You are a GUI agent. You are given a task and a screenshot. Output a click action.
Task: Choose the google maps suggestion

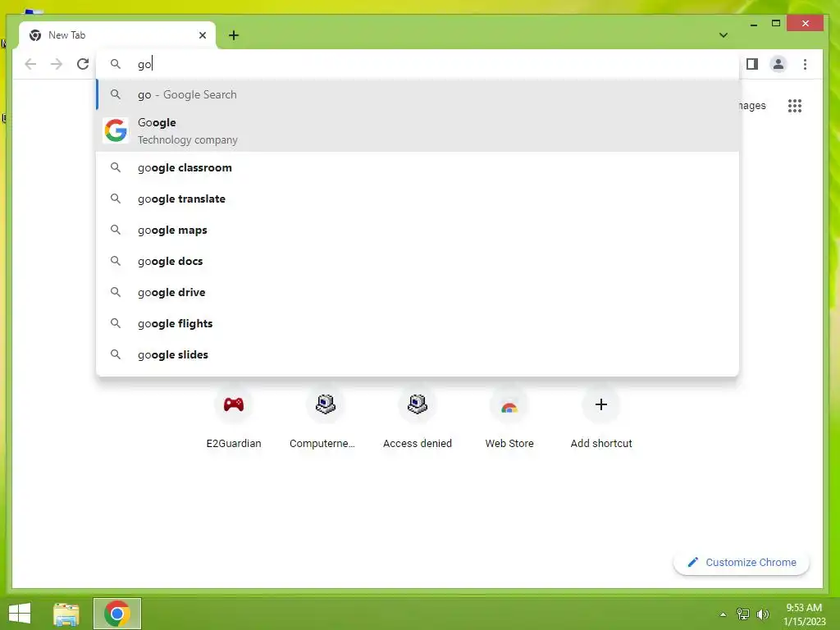click(x=418, y=230)
